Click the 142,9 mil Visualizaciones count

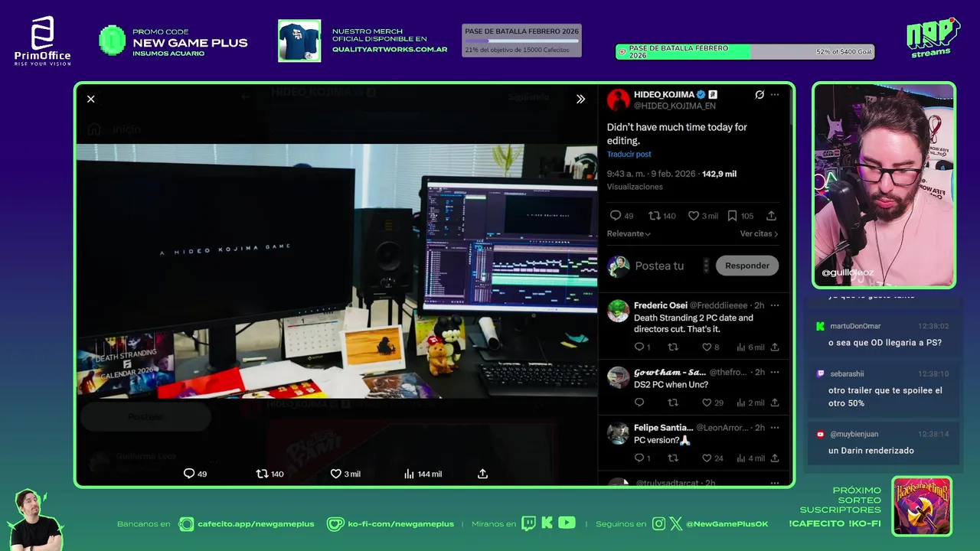click(671, 180)
